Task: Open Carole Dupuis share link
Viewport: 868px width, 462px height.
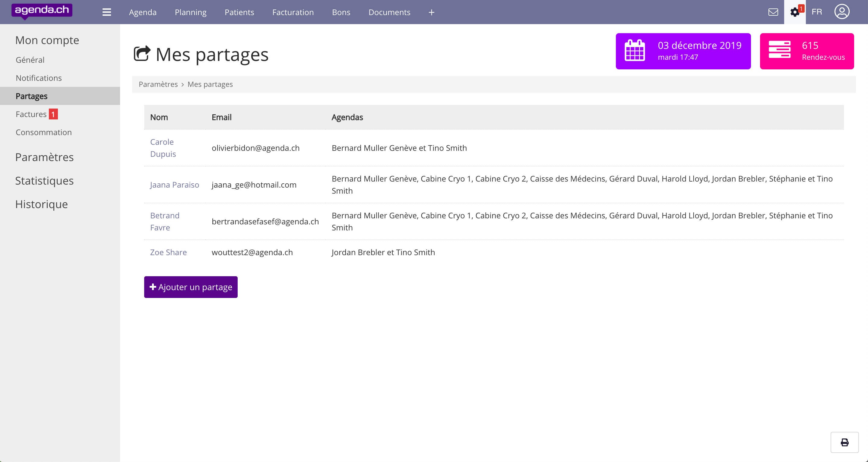Action: coord(163,147)
